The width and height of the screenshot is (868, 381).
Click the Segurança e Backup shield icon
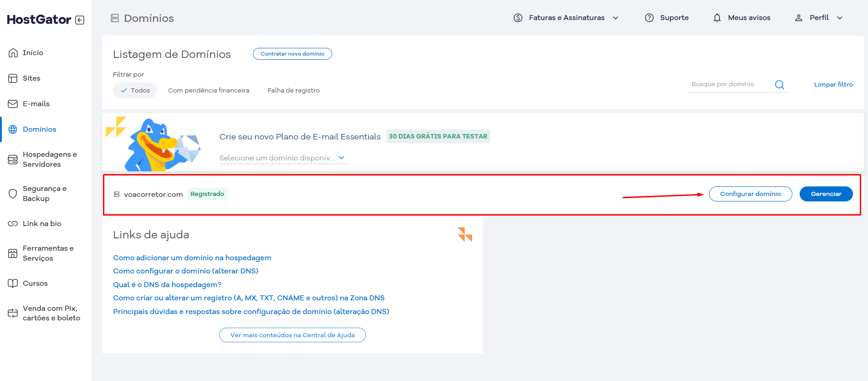click(13, 194)
